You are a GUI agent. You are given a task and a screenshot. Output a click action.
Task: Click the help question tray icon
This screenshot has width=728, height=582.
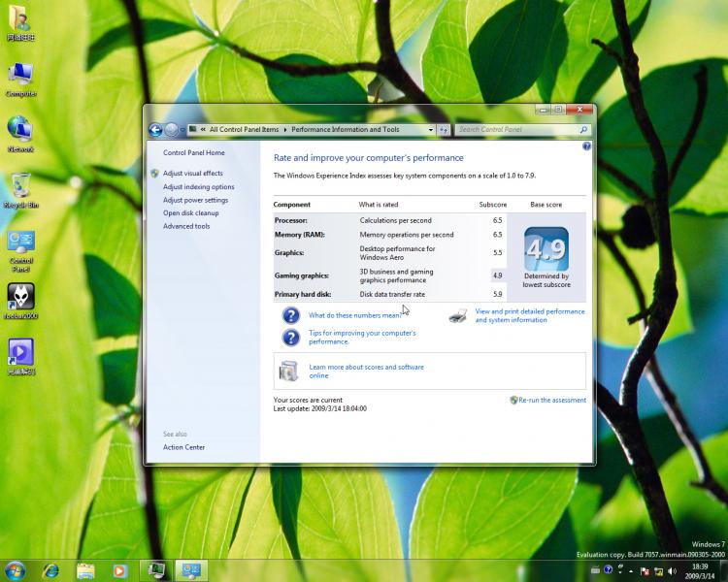(608, 569)
